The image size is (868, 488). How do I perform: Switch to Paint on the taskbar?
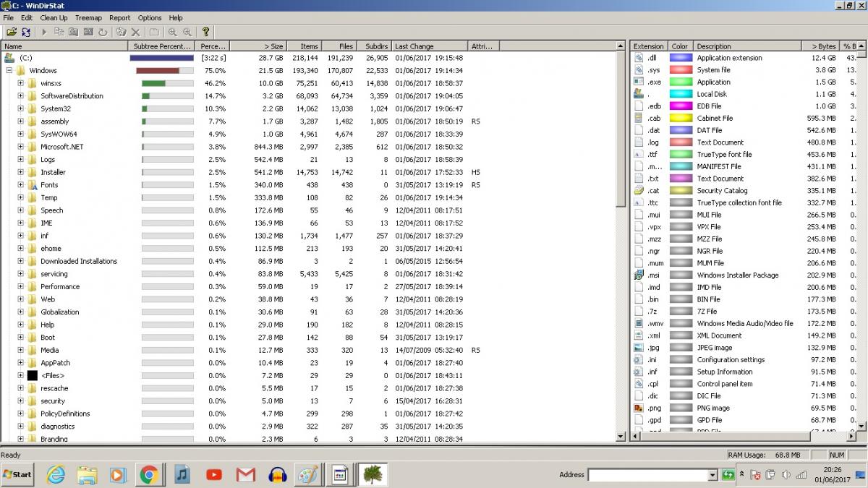point(308,474)
